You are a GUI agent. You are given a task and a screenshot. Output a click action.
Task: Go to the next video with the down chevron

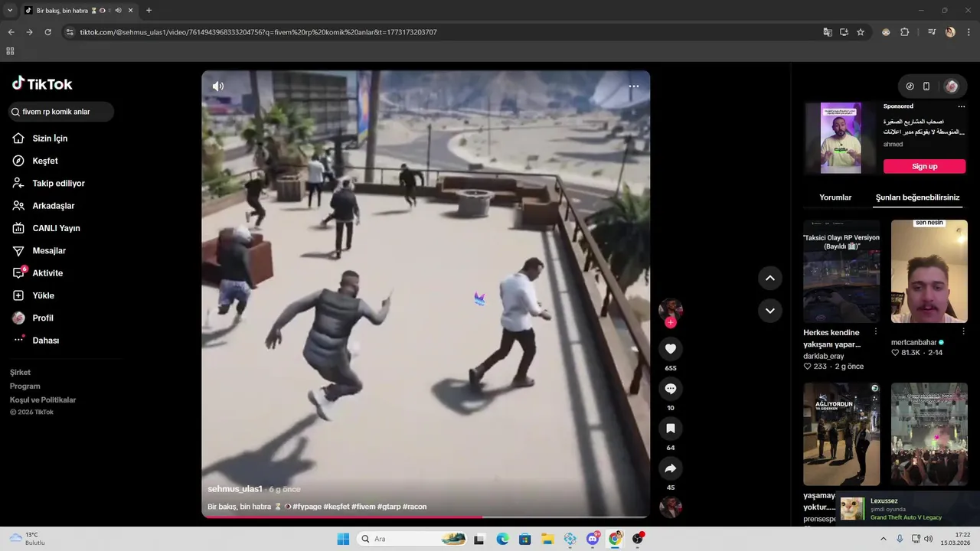770,311
